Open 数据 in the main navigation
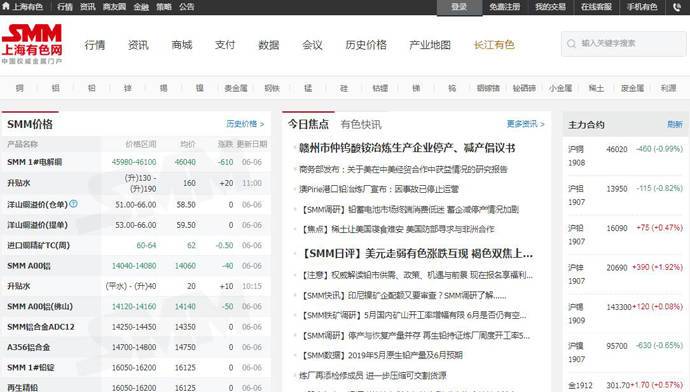Viewport: 690px width, 392px height. 268,45
